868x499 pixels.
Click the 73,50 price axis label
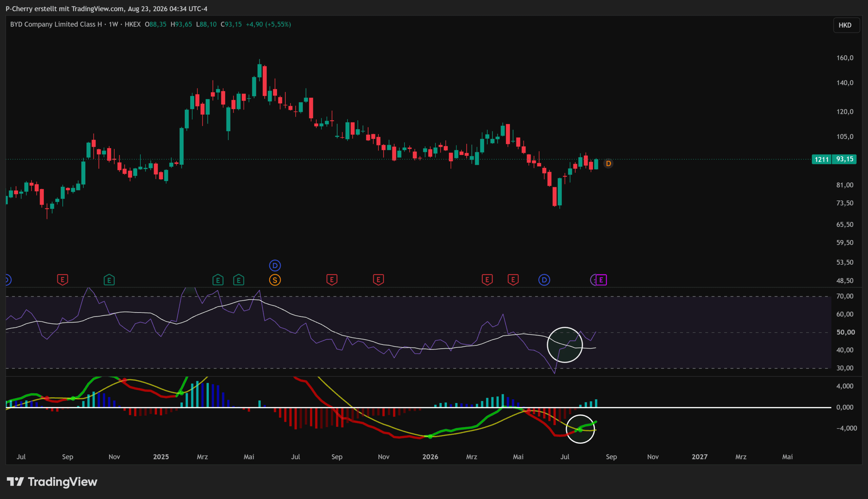(x=845, y=203)
